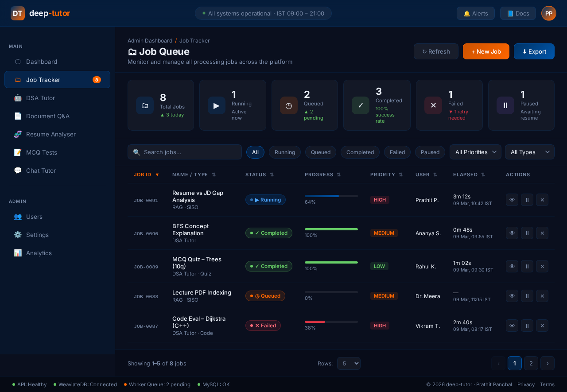567x392 pixels.
Task: Create a job with New Job button
Action: coord(486,51)
